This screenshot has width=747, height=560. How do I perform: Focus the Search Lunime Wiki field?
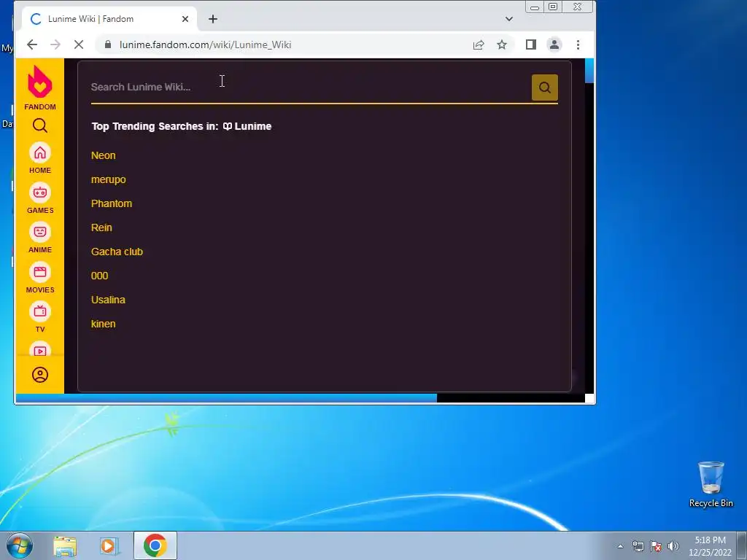(309, 87)
